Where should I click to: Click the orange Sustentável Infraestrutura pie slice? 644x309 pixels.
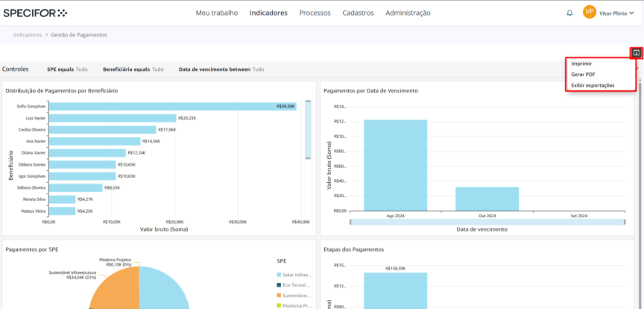coord(117,290)
